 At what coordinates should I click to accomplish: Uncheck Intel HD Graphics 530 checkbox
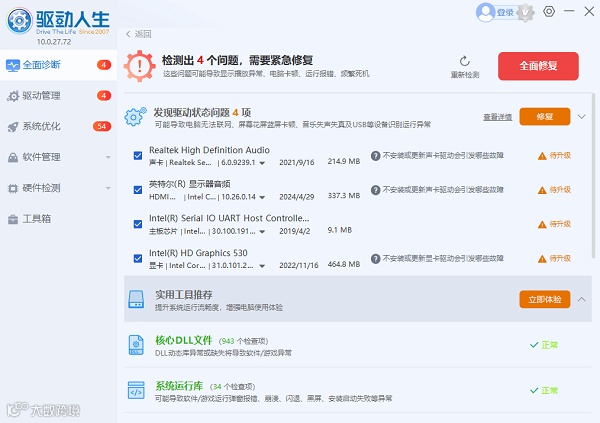(138, 258)
